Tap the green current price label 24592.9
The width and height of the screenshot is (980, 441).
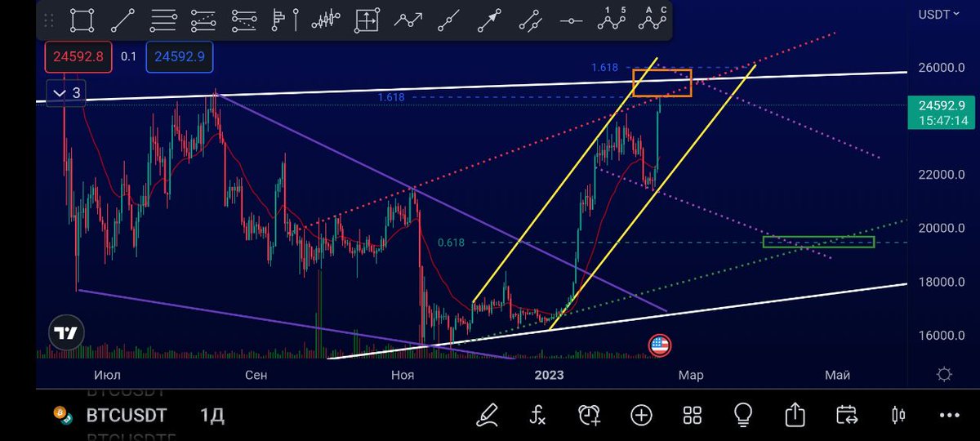941,105
